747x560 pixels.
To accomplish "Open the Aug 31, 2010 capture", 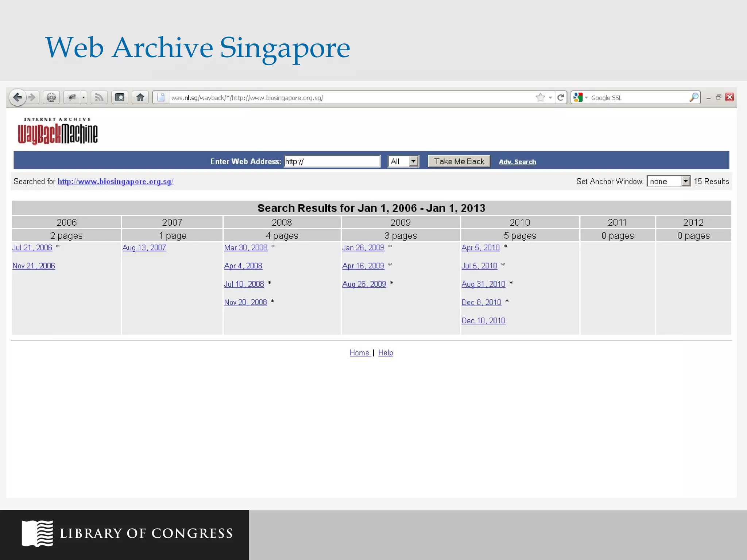I will point(483,284).
